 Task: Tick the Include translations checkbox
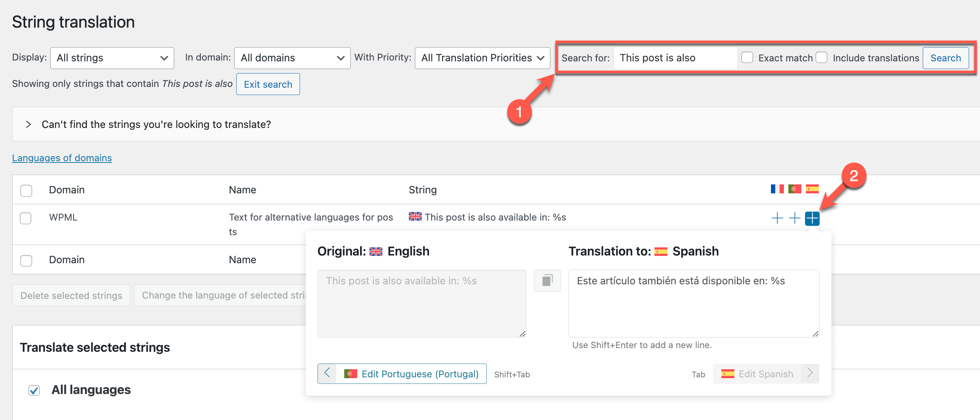click(822, 57)
